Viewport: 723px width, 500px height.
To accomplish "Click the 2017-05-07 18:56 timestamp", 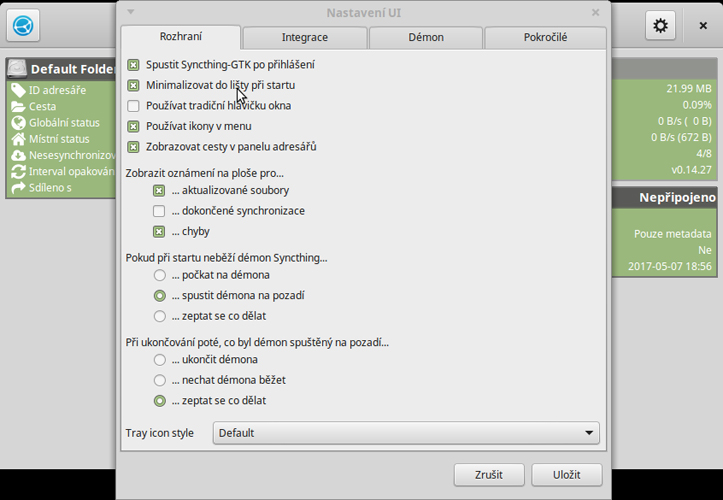I will pyautogui.click(x=670, y=267).
